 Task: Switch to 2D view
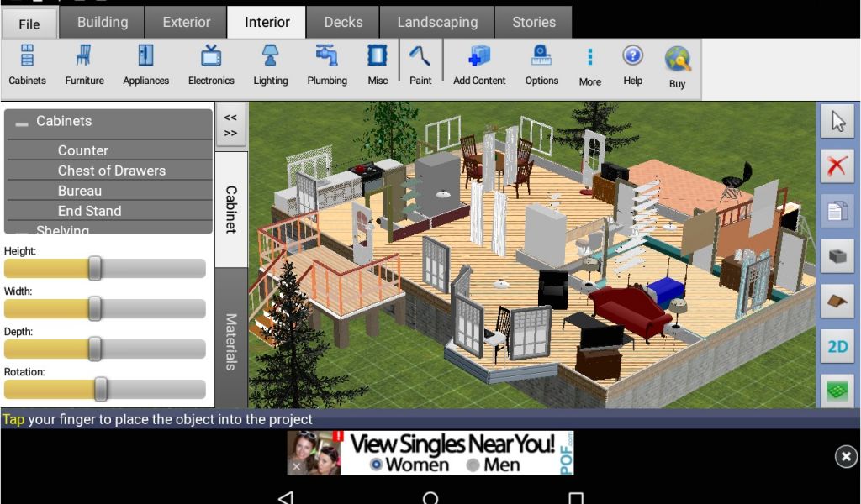(837, 346)
